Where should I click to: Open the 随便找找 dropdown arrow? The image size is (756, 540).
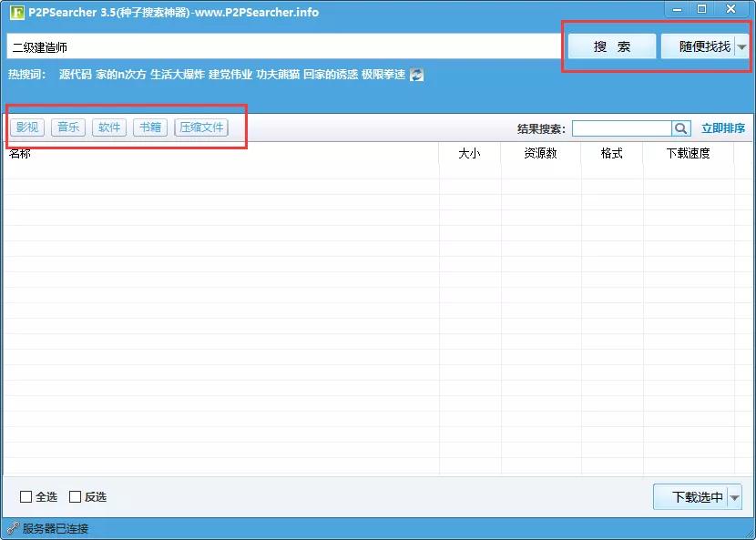point(742,46)
